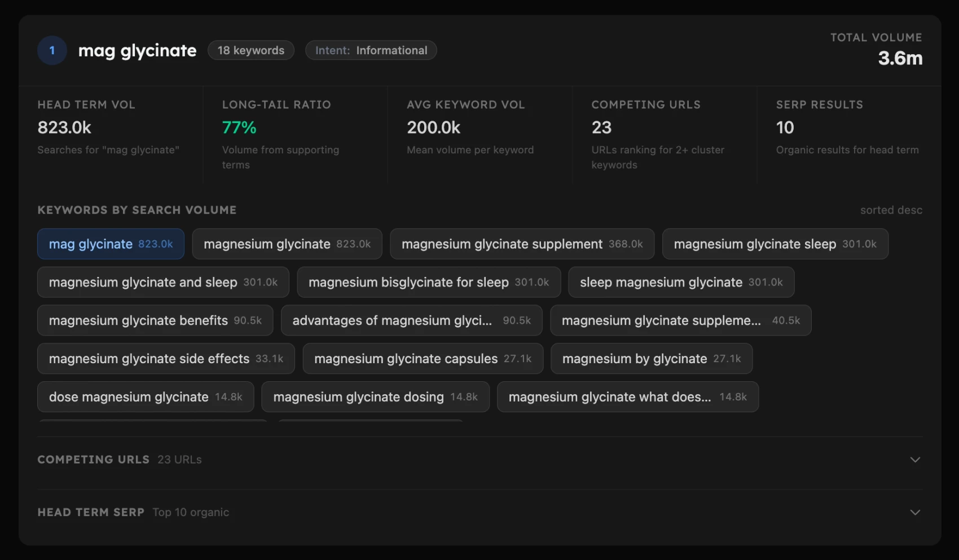The height and width of the screenshot is (560, 959).
Task: Click 'magnesium glycinate suppleme...' 40.5k chip
Action: (681, 320)
